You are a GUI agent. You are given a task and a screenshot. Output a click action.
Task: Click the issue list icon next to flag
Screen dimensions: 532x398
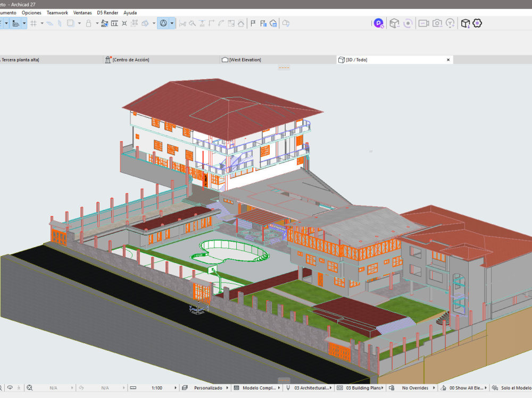click(263, 23)
